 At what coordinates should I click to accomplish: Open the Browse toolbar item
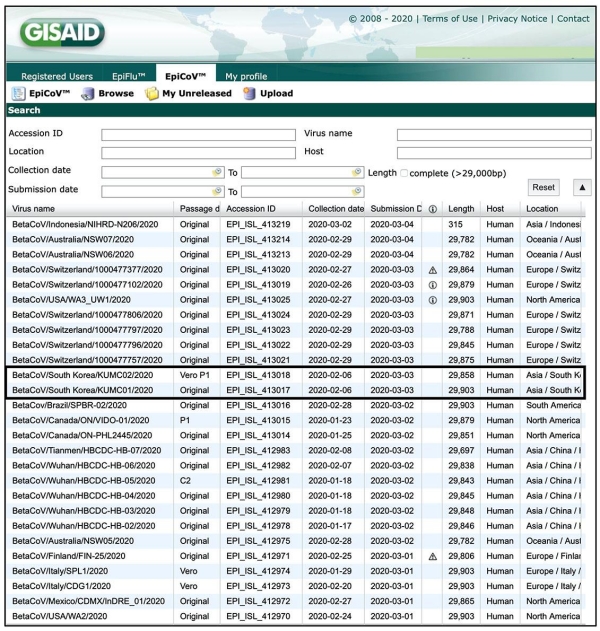87,94
